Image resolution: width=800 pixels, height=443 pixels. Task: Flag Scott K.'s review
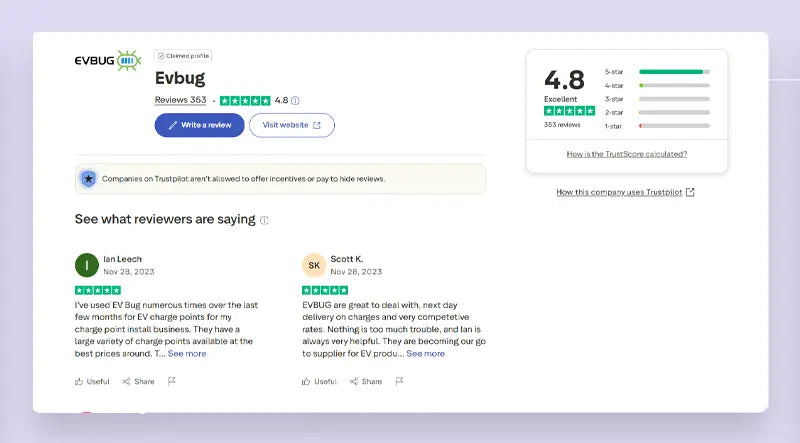coord(399,381)
